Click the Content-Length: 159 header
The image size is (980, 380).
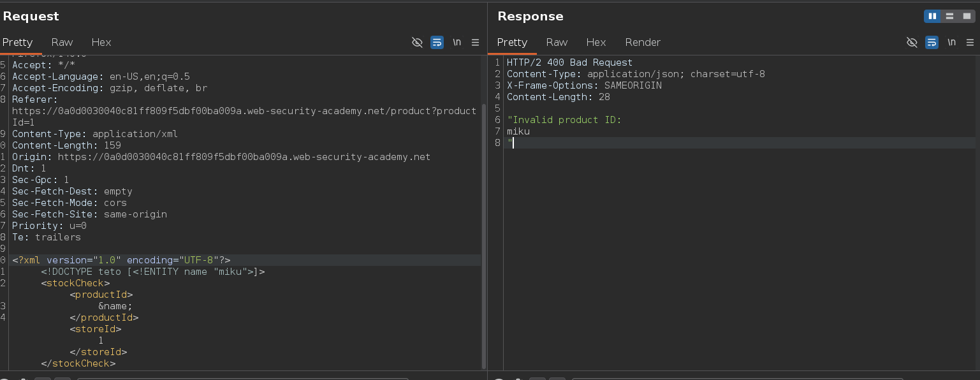pos(66,145)
